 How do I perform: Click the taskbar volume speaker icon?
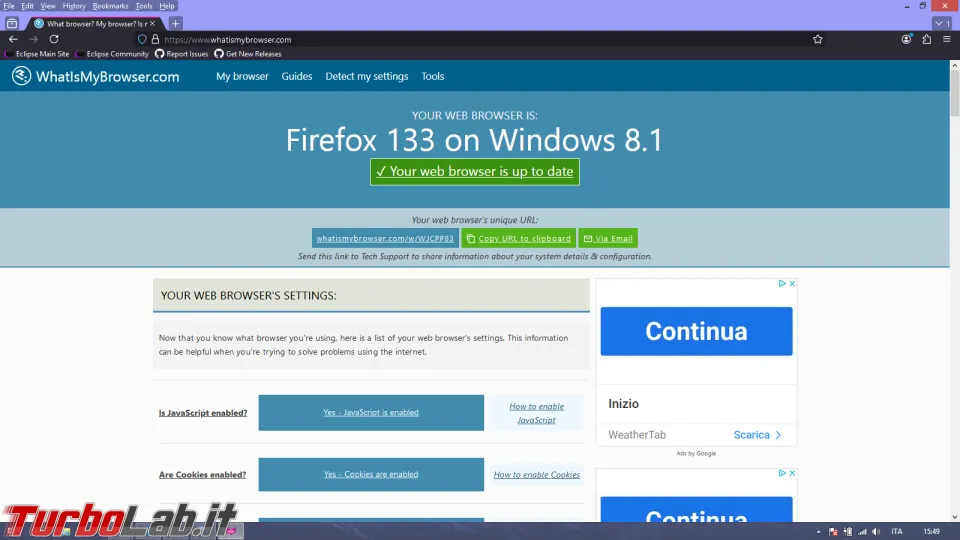click(x=876, y=531)
